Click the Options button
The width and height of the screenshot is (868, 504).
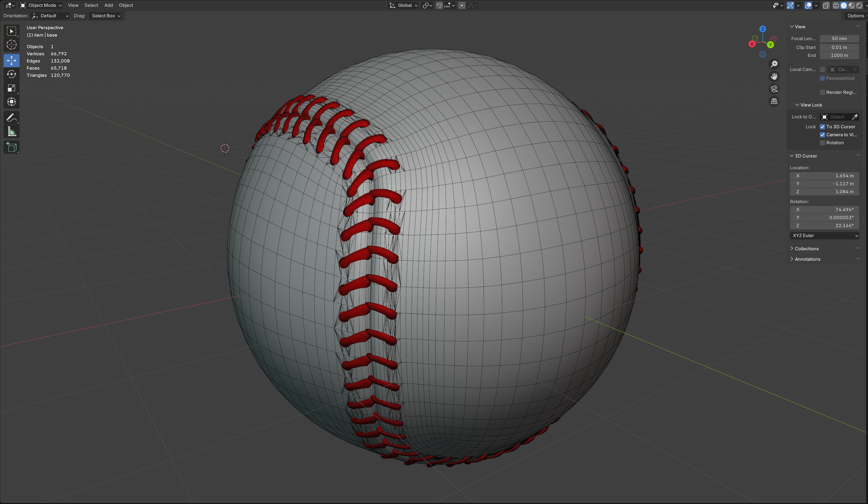(856, 16)
